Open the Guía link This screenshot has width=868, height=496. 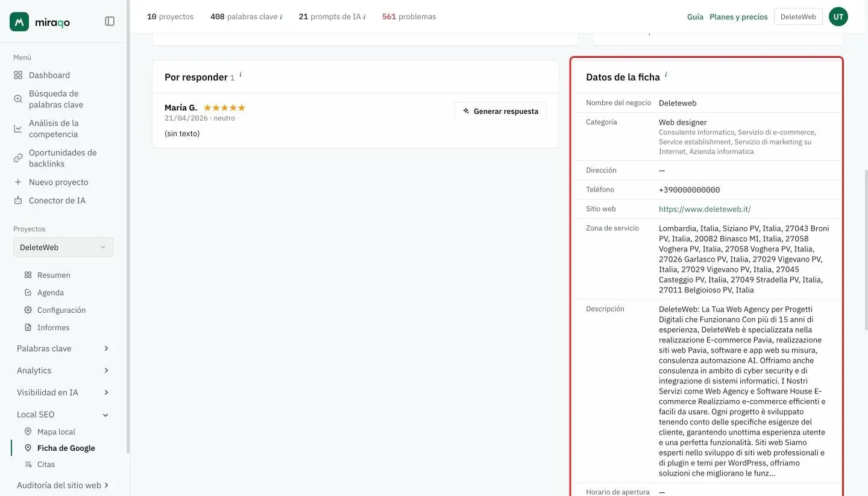[695, 17]
